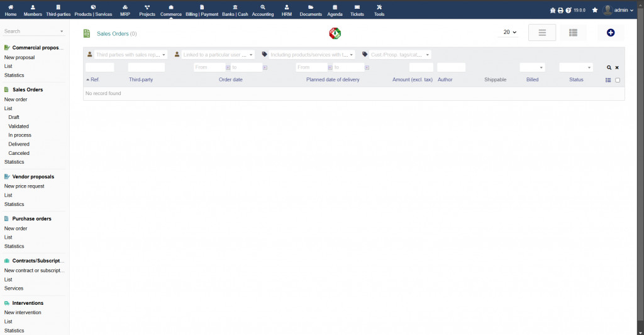644x335 pixels.
Task: Open the Documents module icon
Action: pos(311,7)
